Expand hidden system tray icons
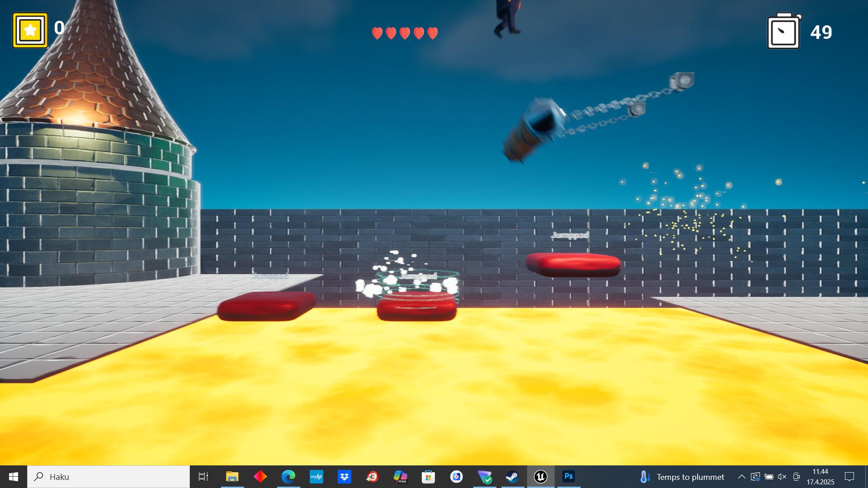The height and width of the screenshot is (488, 868). (742, 477)
